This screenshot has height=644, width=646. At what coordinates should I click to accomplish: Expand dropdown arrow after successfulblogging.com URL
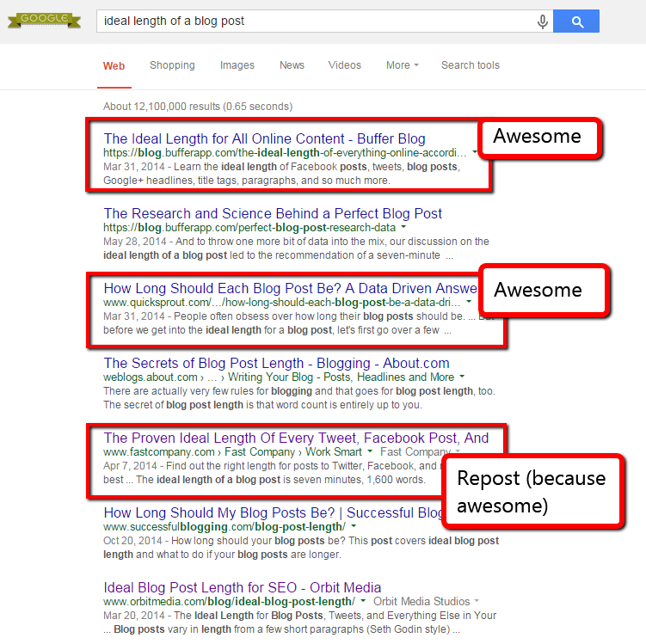(x=354, y=526)
